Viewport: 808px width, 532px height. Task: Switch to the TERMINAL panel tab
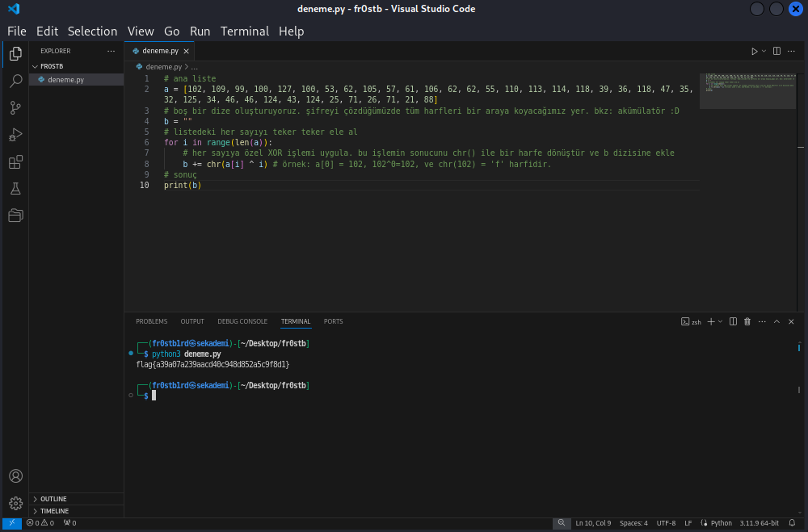296,321
